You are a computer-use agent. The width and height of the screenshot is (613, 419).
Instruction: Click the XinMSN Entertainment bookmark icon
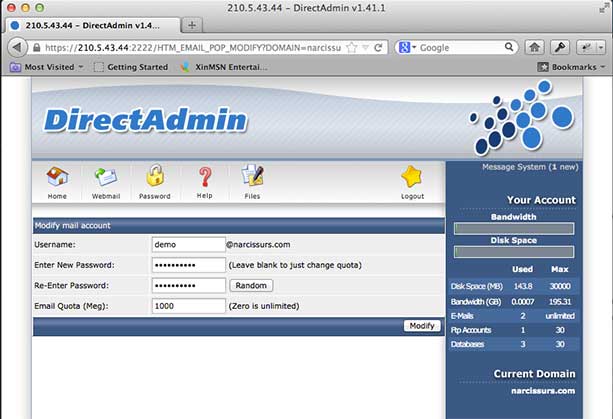click(x=185, y=67)
